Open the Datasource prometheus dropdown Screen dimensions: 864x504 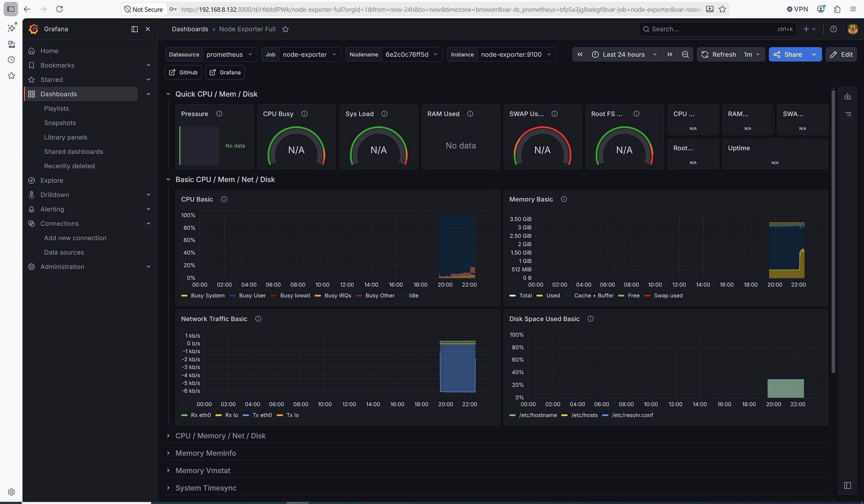pyautogui.click(x=230, y=54)
